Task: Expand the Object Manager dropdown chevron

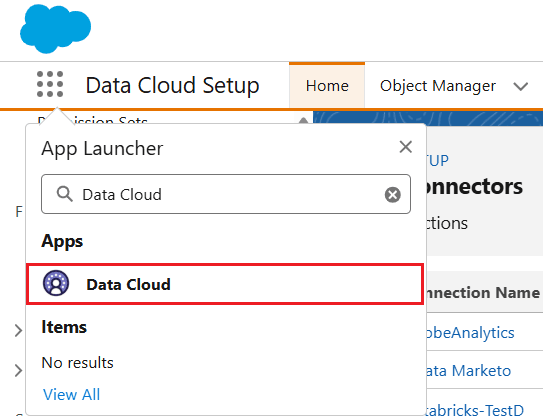Action: [x=520, y=86]
